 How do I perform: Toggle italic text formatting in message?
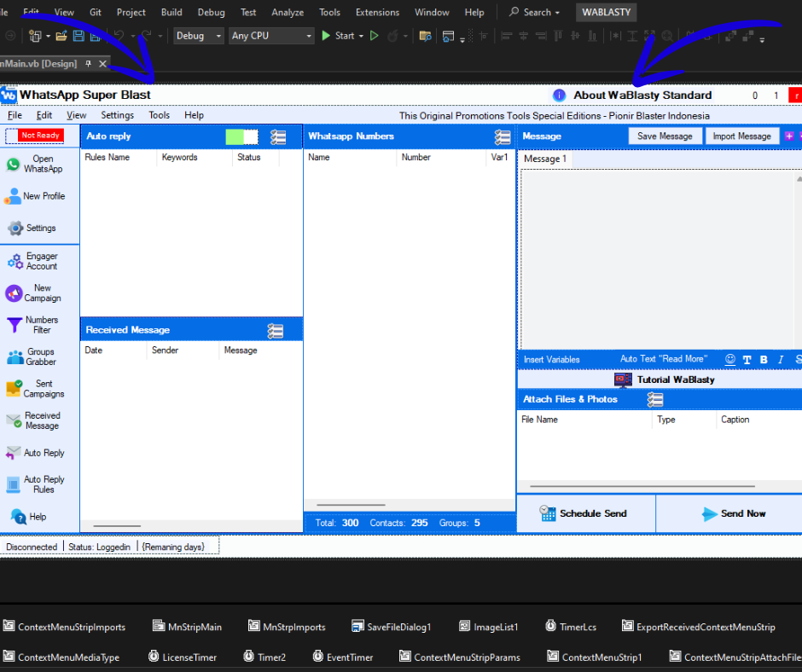pos(781,359)
